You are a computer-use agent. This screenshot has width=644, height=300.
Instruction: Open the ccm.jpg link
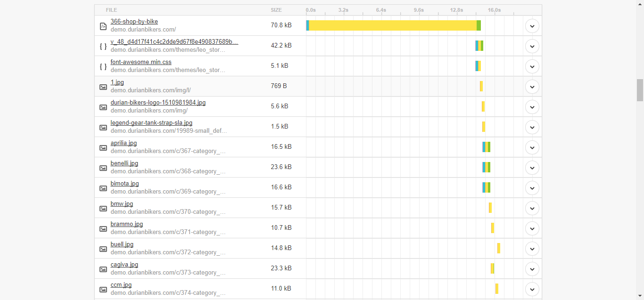click(x=121, y=285)
